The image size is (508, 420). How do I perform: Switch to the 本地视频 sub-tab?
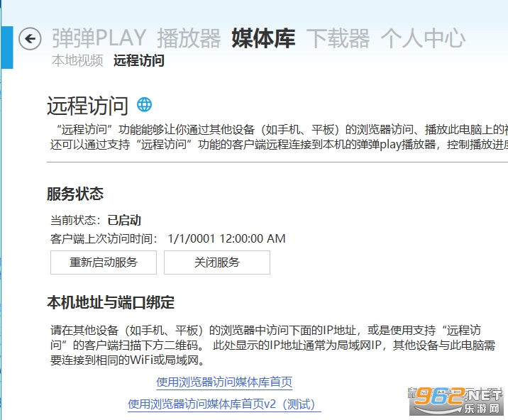tap(77, 60)
